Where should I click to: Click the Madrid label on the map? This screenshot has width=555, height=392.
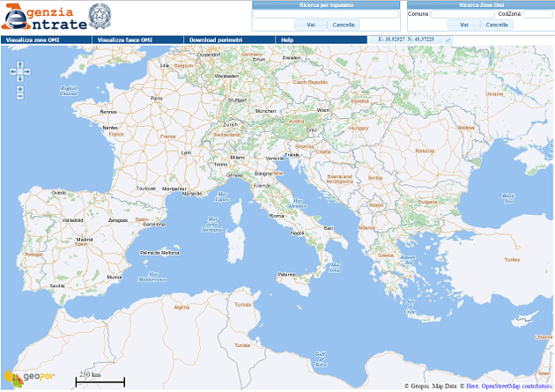pos(85,240)
